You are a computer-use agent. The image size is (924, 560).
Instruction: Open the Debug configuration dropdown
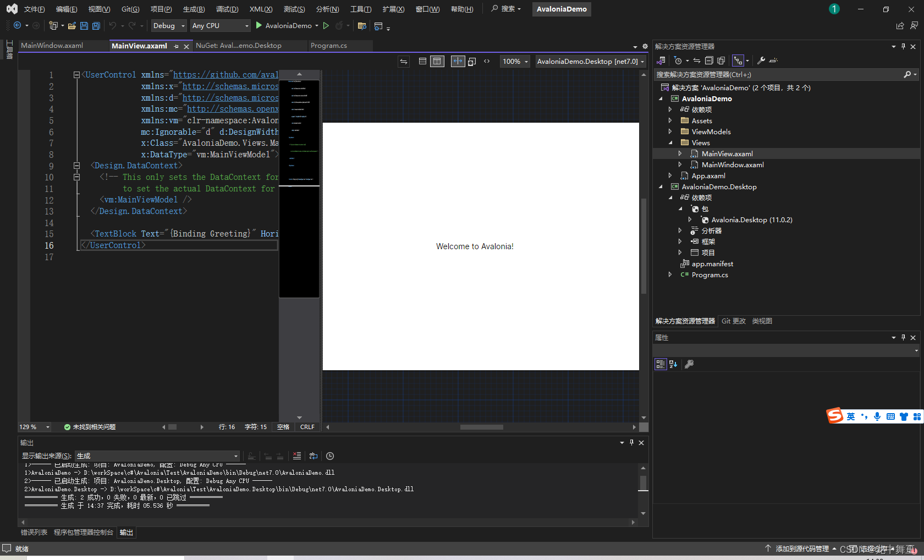169,26
